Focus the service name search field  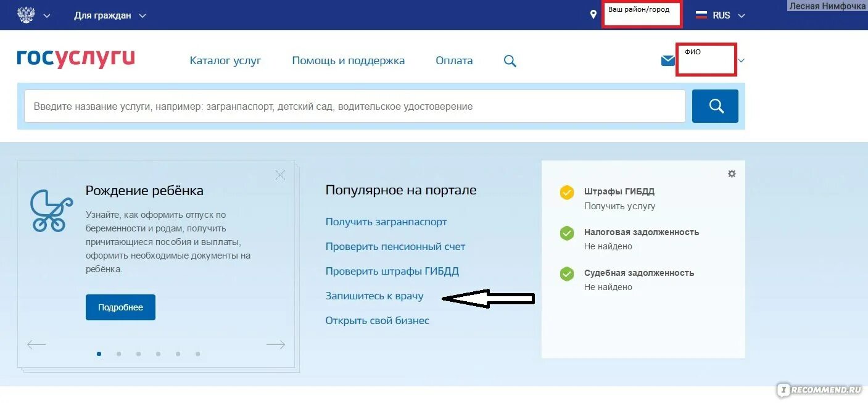click(x=355, y=106)
